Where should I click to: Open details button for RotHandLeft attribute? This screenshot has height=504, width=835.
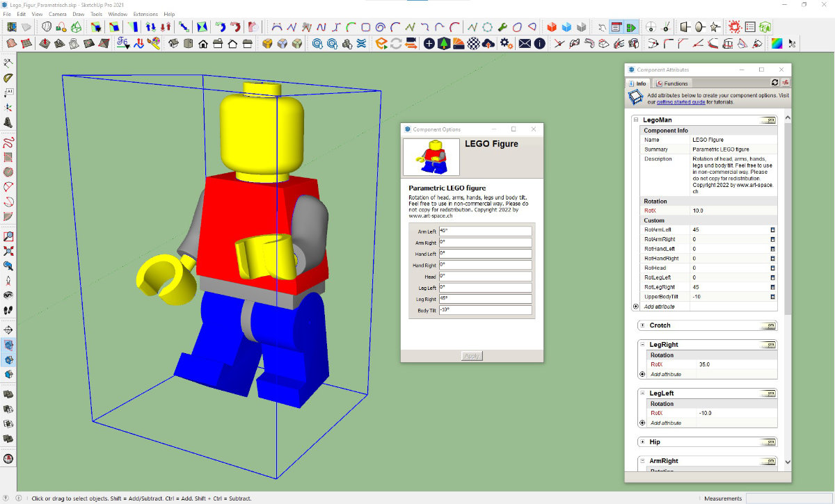point(772,249)
